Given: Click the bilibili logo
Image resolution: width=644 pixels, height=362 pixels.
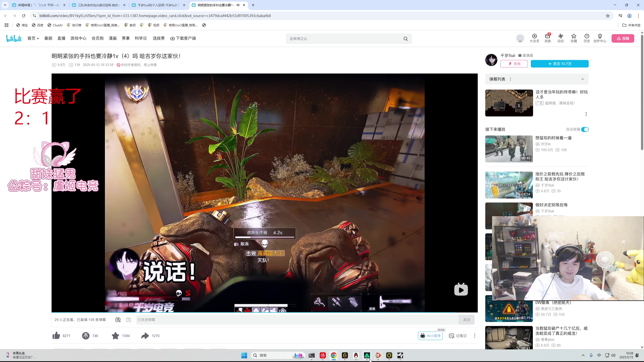Looking at the screenshot, I should point(14,38).
